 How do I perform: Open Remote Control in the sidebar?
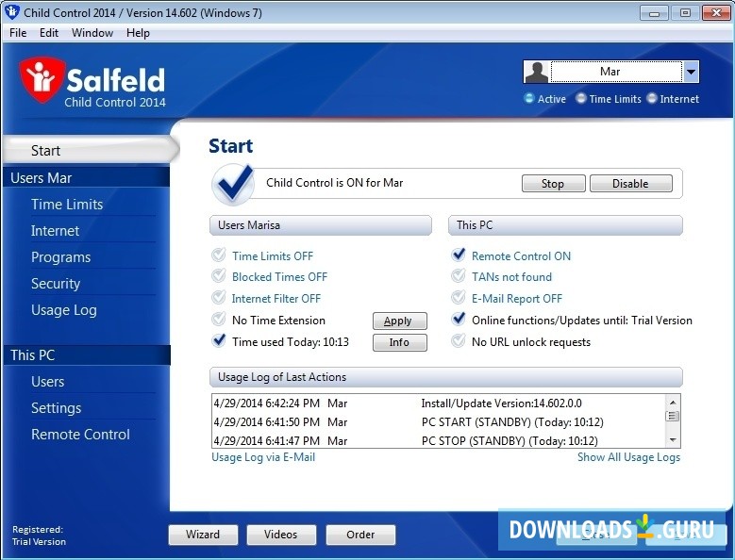pyautogui.click(x=80, y=435)
